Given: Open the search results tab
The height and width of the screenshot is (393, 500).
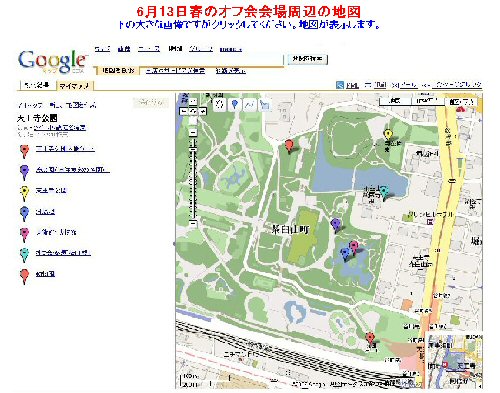Looking at the screenshot, I should point(37,85).
